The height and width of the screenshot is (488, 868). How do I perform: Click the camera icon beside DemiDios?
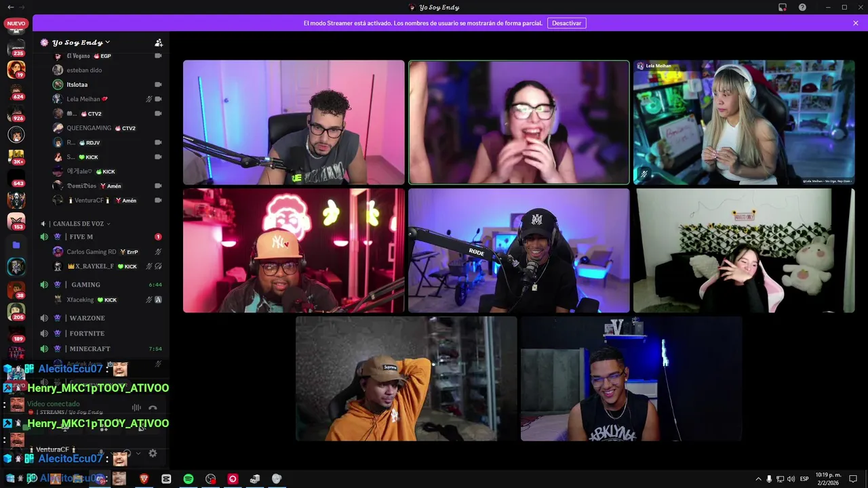click(158, 186)
